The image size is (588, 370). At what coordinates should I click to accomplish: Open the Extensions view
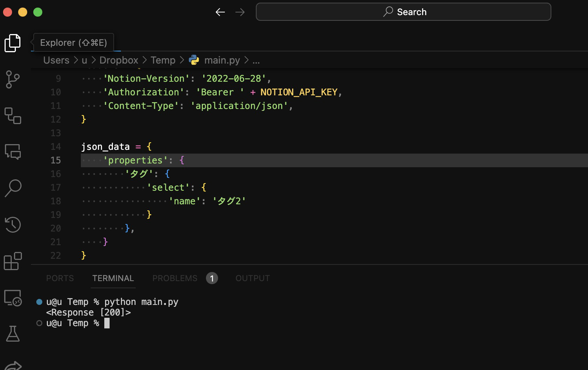pos(12,261)
